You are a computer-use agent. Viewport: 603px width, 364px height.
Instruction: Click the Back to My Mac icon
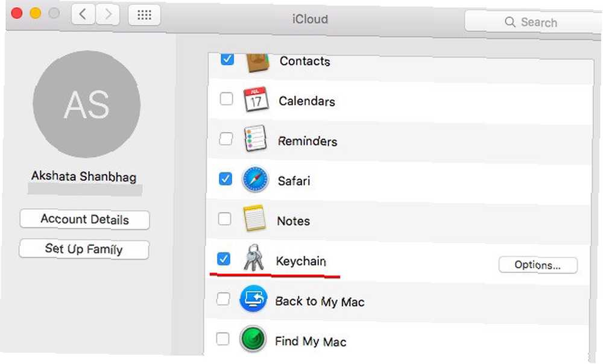(253, 299)
